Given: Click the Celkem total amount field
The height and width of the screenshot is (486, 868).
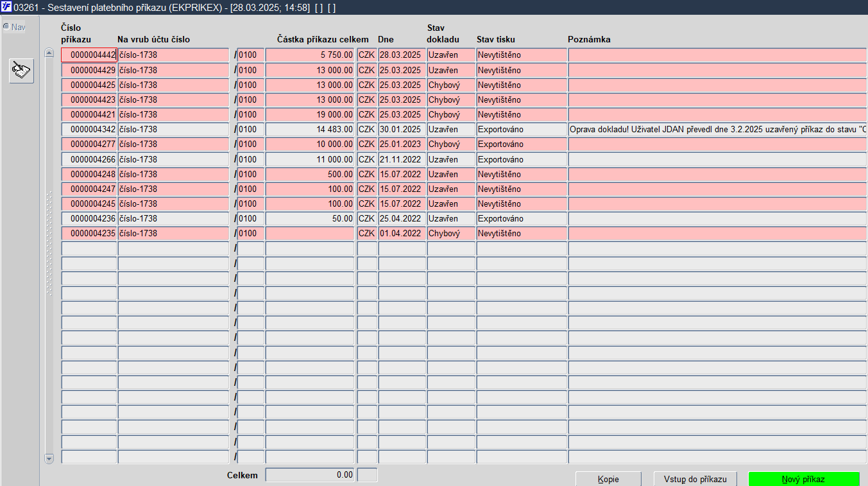Looking at the screenshot, I should click(310, 475).
